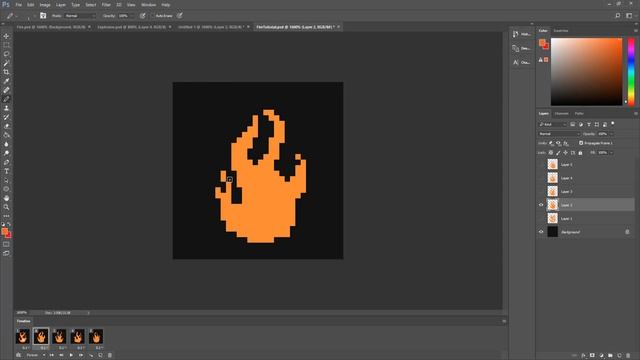
Task: Select the Zoom tool
Action: coord(6,207)
